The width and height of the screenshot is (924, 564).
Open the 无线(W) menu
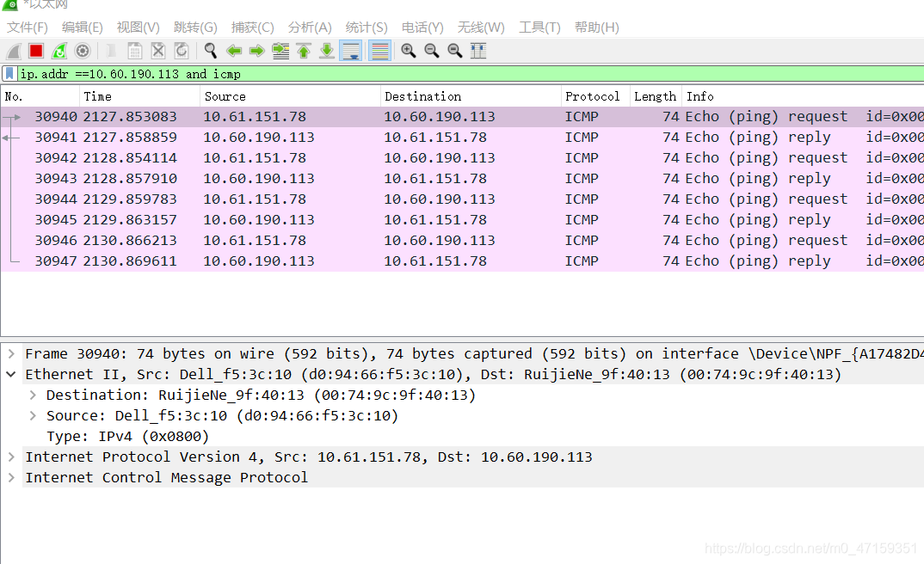pyautogui.click(x=481, y=28)
